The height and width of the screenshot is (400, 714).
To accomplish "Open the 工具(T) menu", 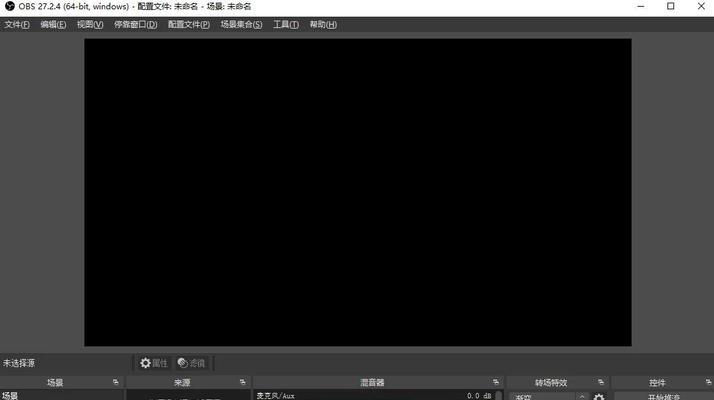I will [x=286, y=25].
